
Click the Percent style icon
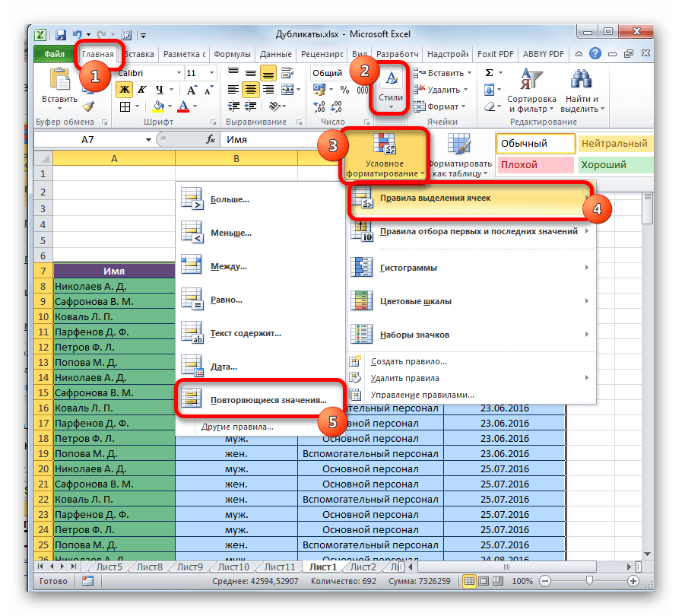344,90
